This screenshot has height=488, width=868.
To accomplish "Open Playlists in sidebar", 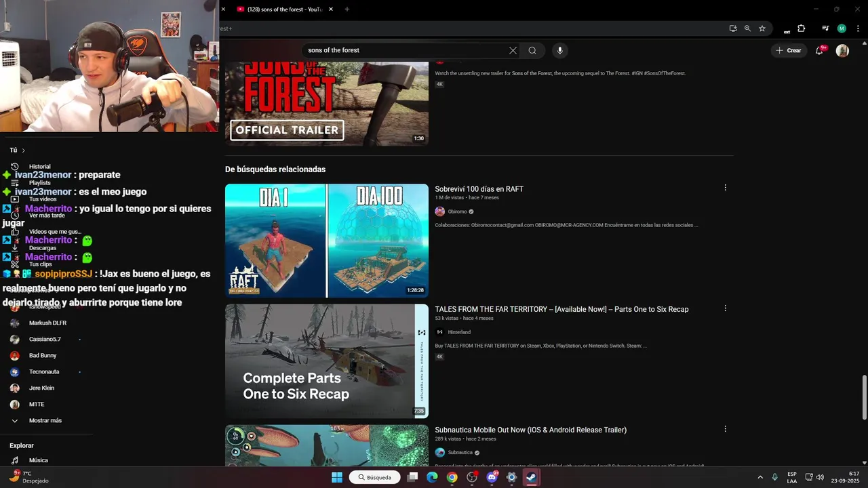I will tap(39, 183).
